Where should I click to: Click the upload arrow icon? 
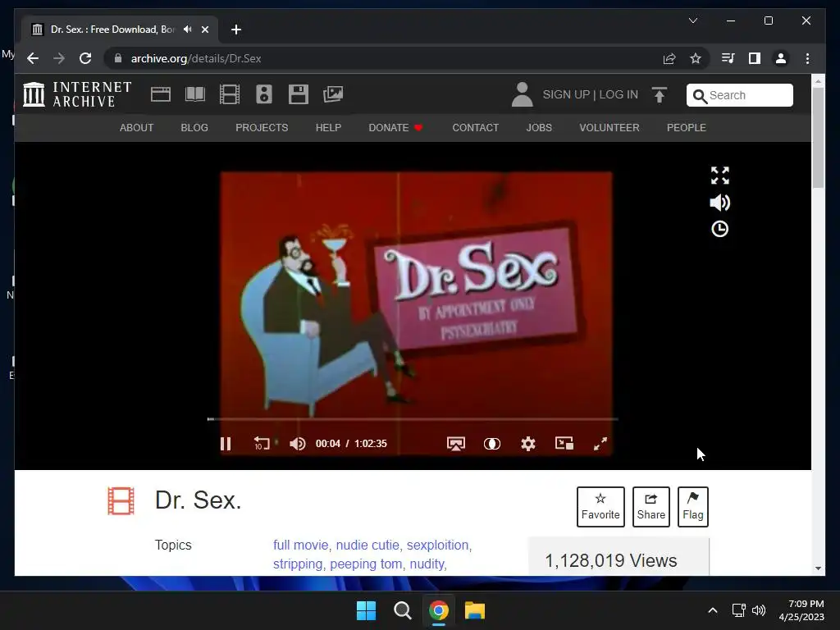pos(660,95)
